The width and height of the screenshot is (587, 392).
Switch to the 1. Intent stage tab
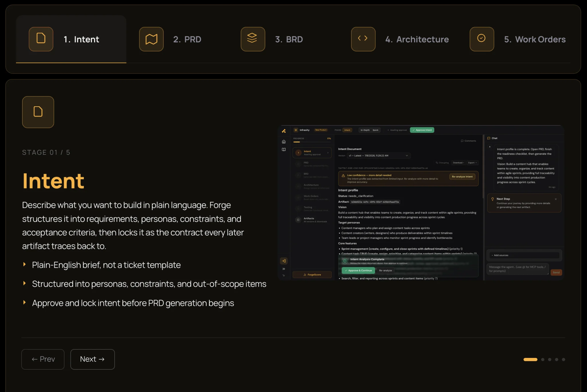71,39
